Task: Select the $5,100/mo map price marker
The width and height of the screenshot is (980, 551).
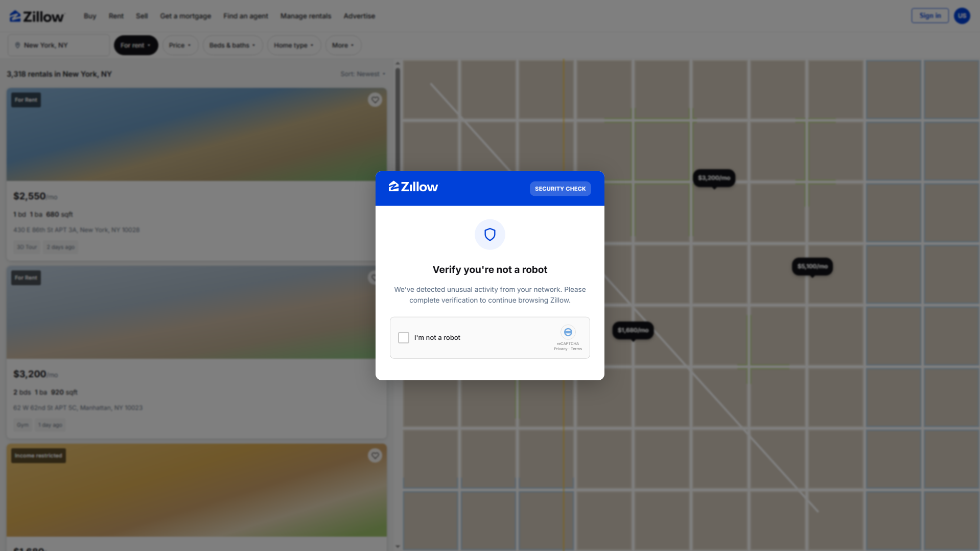Action: click(x=812, y=266)
